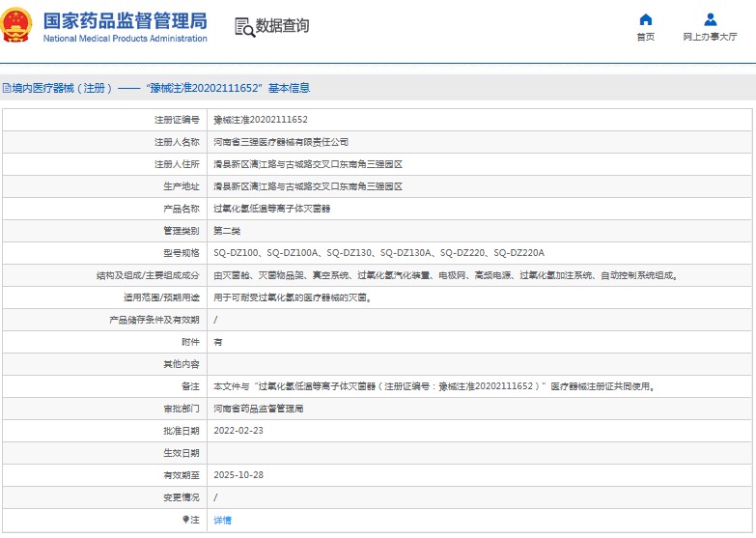The width and height of the screenshot is (756, 538).
Task: Open the 首页 navigation item
Action: (x=645, y=37)
